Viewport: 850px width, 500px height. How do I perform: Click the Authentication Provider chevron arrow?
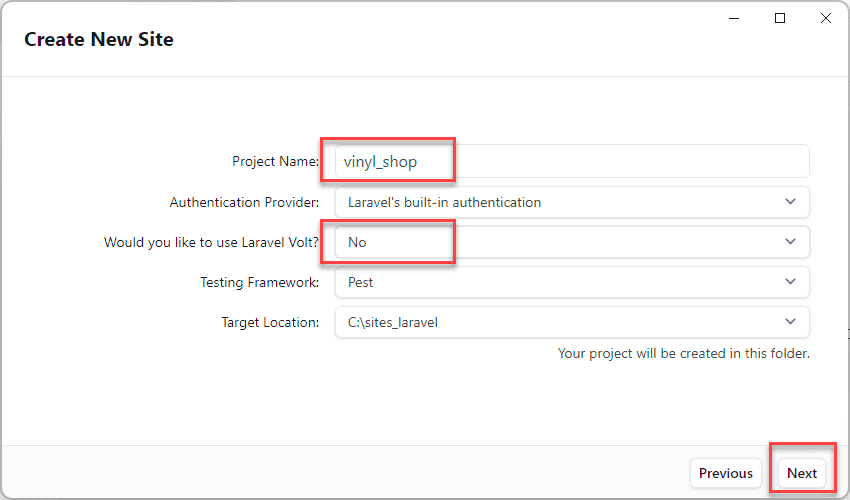coord(791,202)
